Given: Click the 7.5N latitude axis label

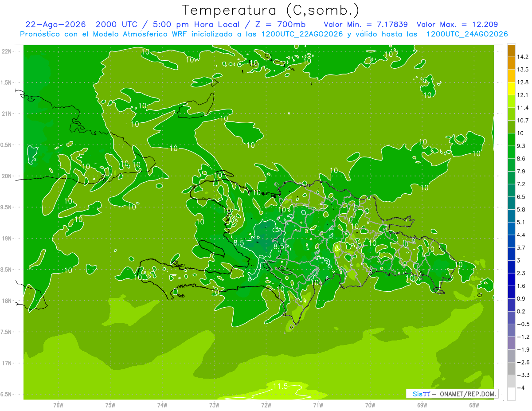Looking at the screenshot, I should [x=7, y=332].
